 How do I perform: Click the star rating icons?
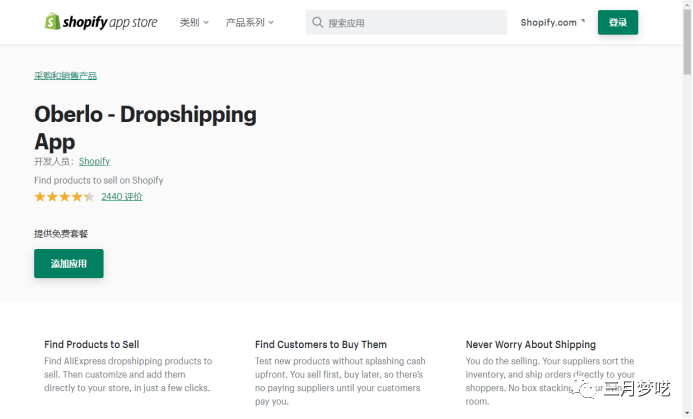[x=65, y=197]
